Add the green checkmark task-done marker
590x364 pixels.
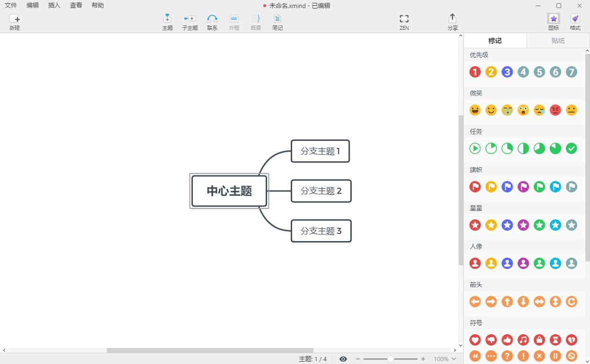[572, 148]
